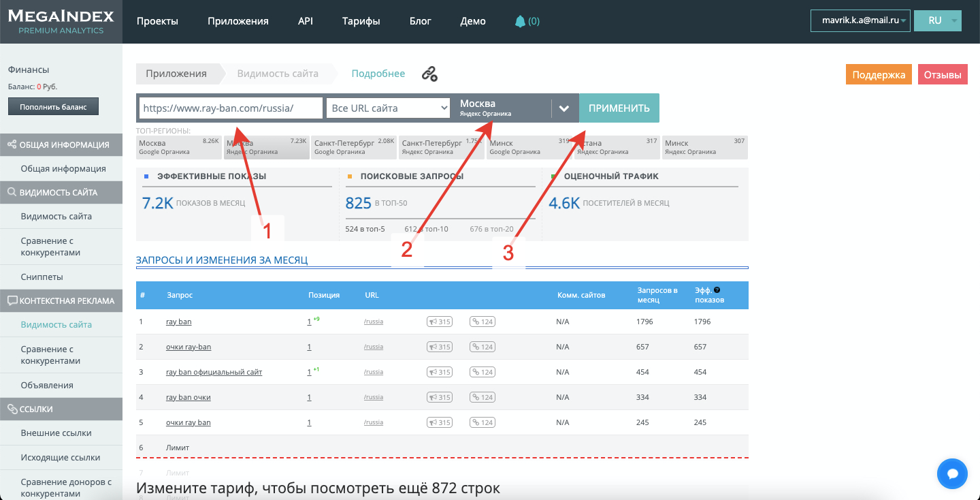Click the help icon next to Эфф. показов

pyautogui.click(x=717, y=290)
